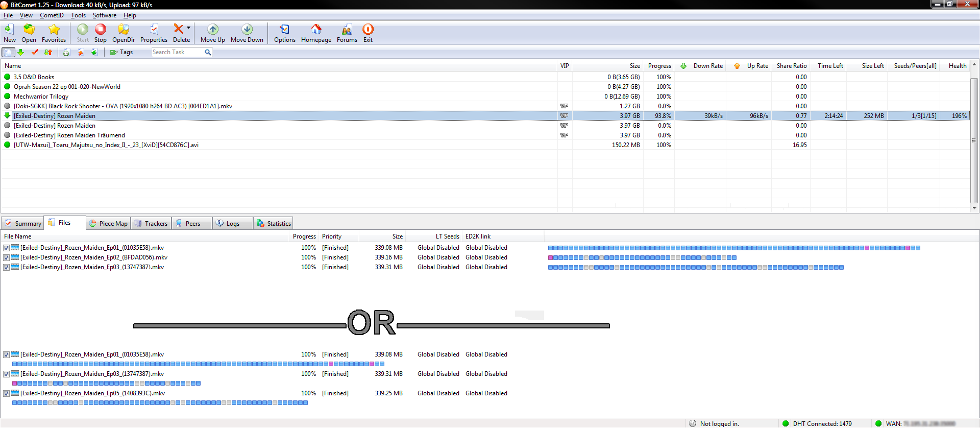Click the piece bar of upper Ep02 file
This screenshot has width=980, height=428.
click(x=642, y=257)
